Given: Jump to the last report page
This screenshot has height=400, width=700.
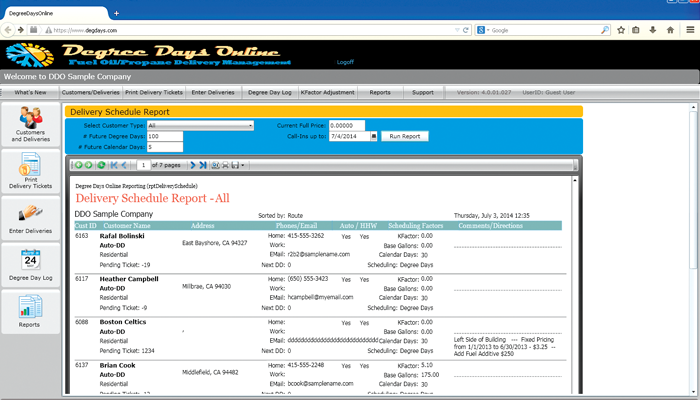Looking at the screenshot, I should [203, 164].
